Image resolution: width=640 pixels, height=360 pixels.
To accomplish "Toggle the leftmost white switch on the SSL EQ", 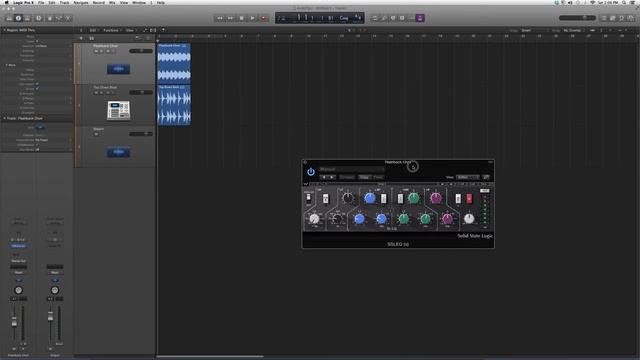I will click(x=309, y=198).
